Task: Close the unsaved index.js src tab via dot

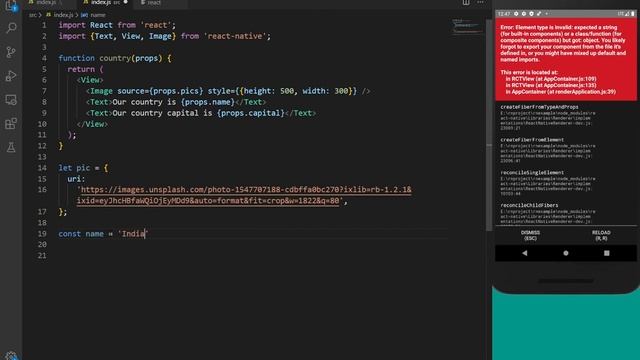Action: point(125,2)
